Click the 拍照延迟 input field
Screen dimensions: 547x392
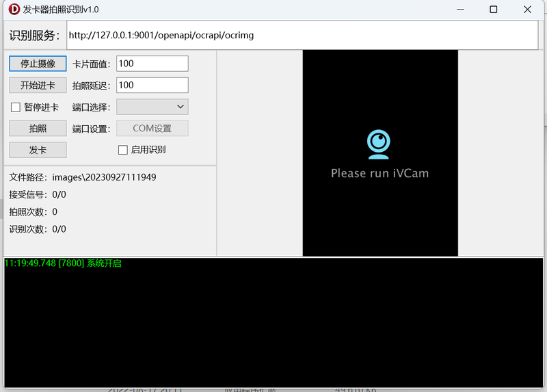tap(152, 85)
